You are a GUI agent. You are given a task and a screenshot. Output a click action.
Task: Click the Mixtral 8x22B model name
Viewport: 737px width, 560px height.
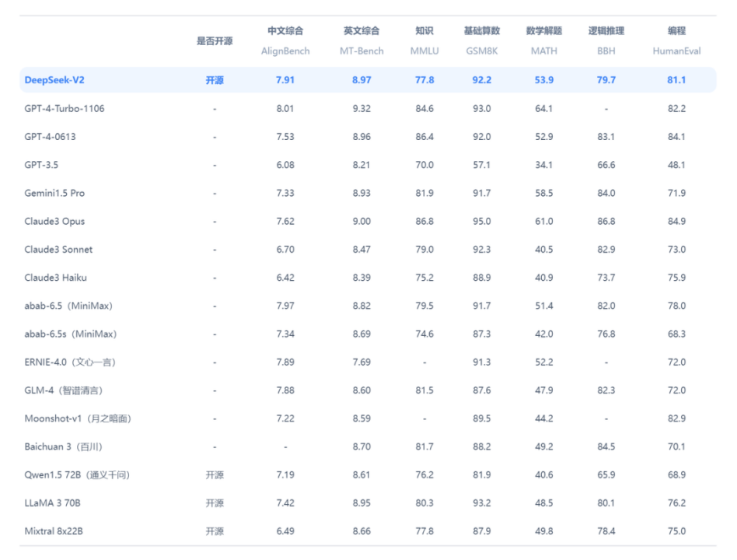pos(54,531)
